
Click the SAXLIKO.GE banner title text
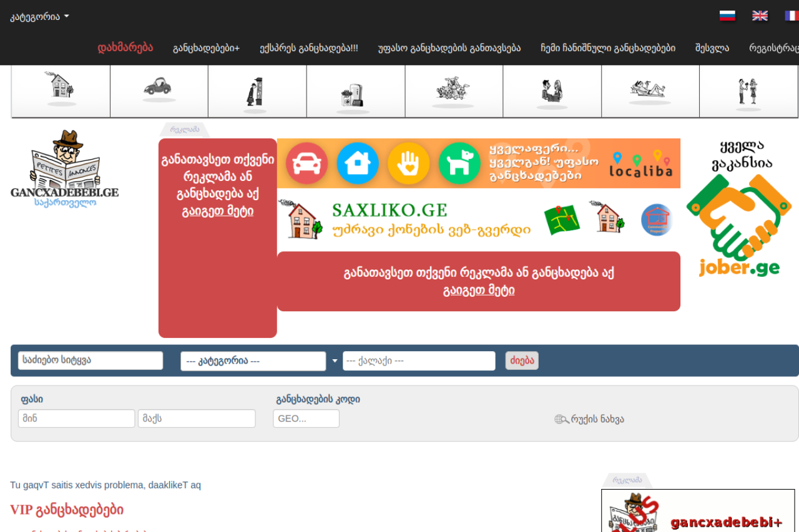tap(390, 210)
